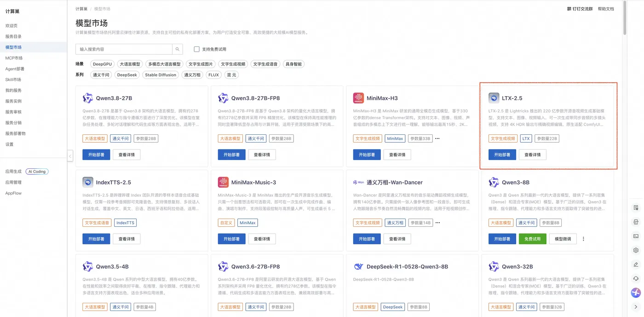This screenshot has width=644, height=317.
Task: Click the MiniMax-Music-3 model logo
Action: [x=223, y=182]
